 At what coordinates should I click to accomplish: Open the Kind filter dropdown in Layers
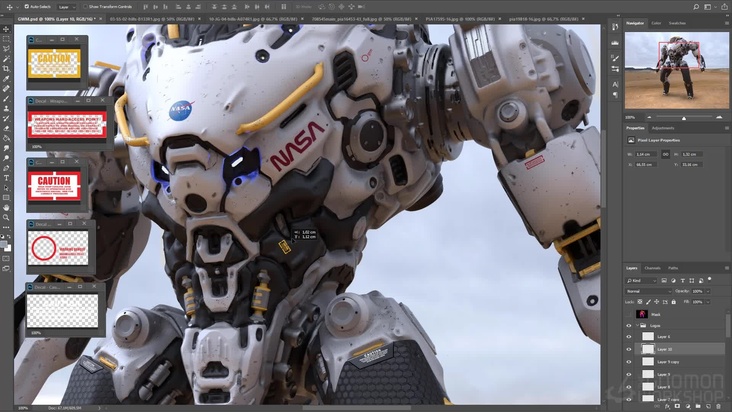point(641,280)
